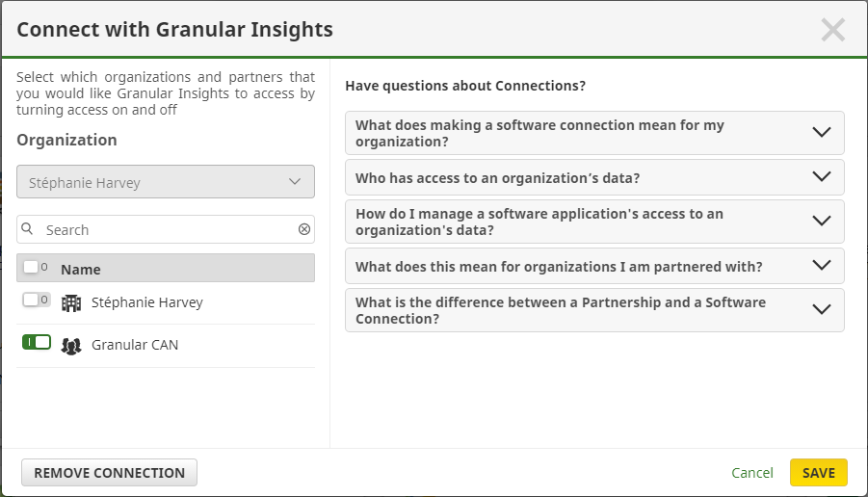
Task: Expand 'difference between a Partnership and a Software Connection'
Action: [x=594, y=310]
